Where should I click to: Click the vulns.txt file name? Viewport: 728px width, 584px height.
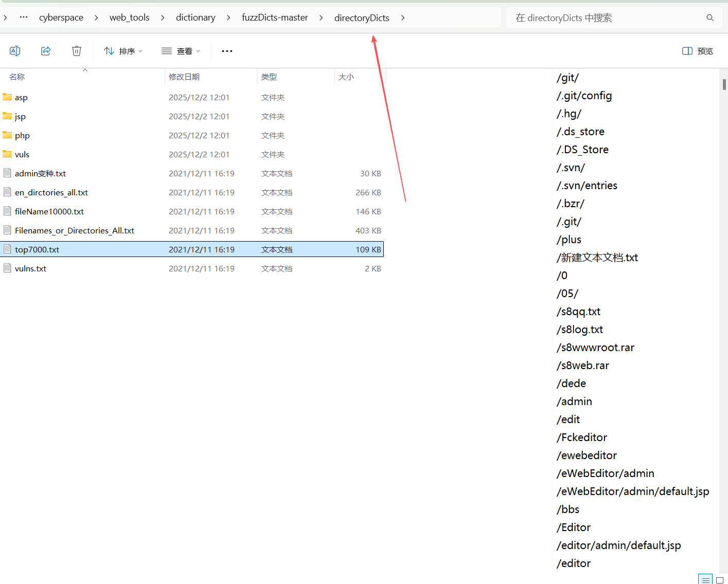point(30,268)
